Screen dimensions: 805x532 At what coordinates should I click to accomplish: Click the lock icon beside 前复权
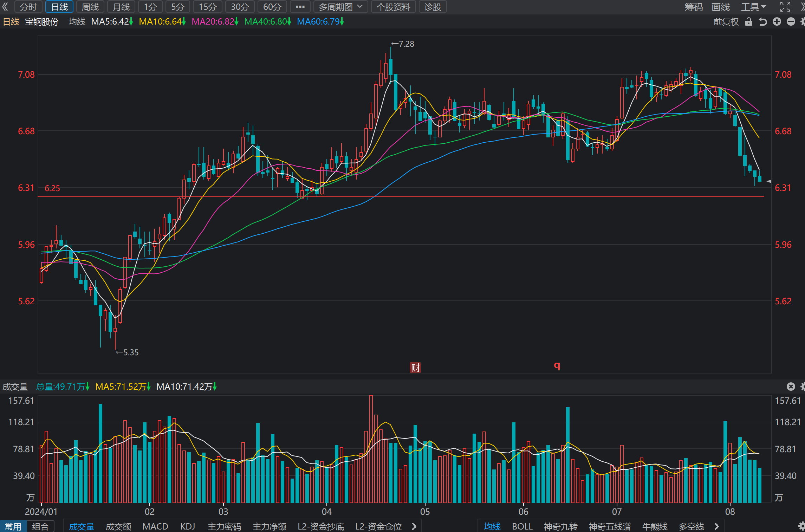(x=749, y=22)
